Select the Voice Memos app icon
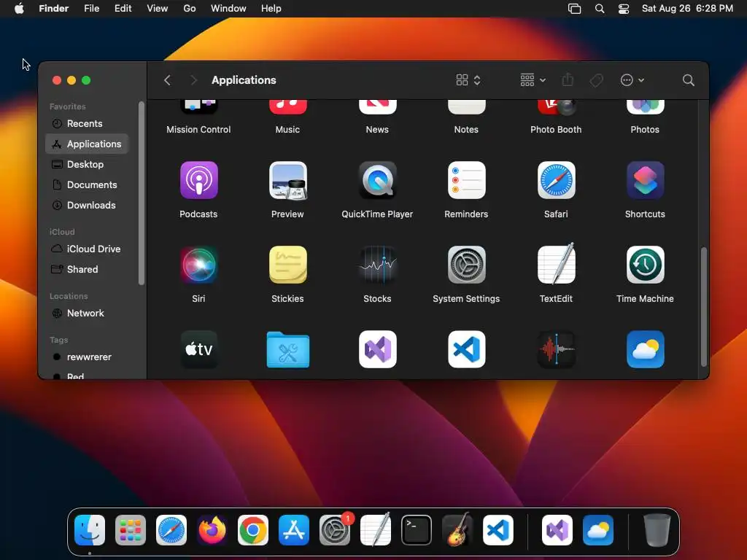The height and width of the screenshot is (560, 747). 556,349
